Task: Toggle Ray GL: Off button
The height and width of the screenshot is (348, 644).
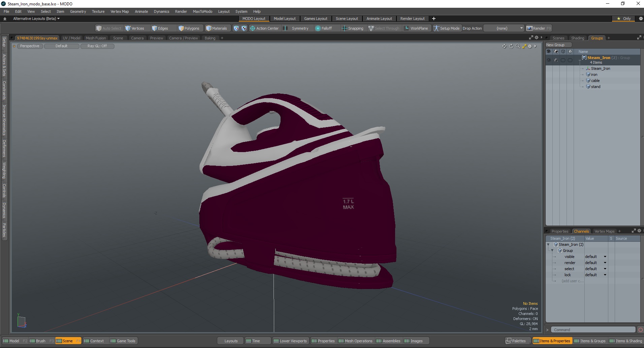Action: pyautogui.click(x=97, y=46)
